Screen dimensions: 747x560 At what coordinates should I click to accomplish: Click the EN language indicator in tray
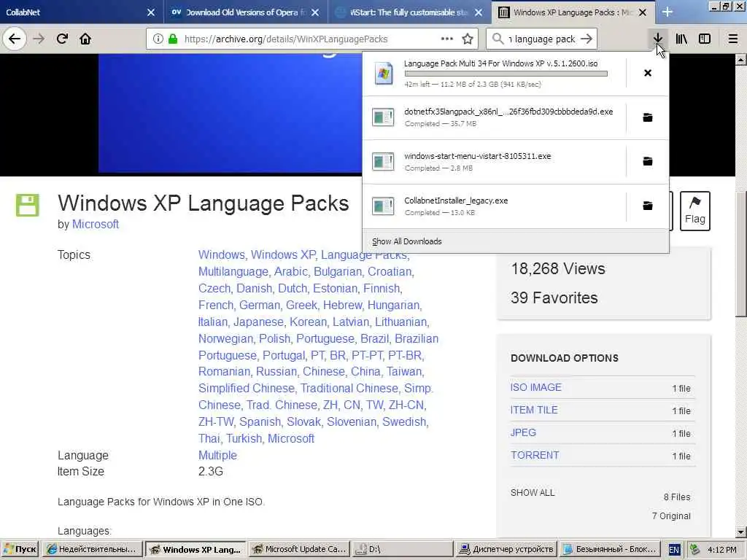[x=674, y=550]
